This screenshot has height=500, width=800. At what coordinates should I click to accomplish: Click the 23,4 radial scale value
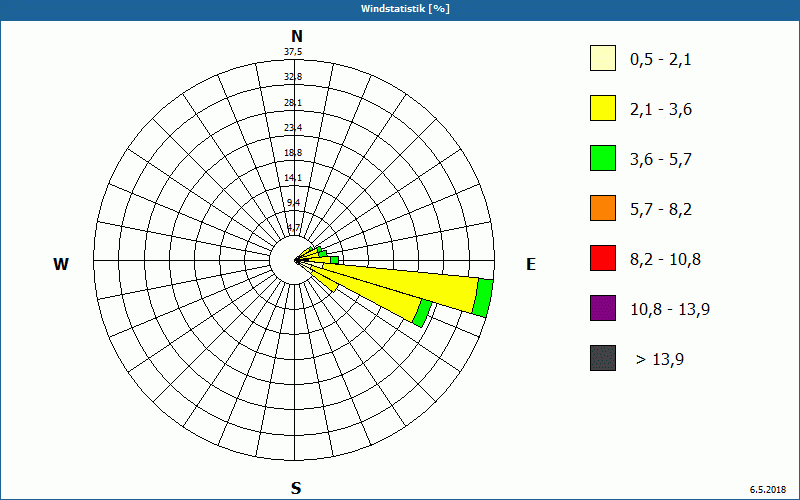[x=293, y=127]
